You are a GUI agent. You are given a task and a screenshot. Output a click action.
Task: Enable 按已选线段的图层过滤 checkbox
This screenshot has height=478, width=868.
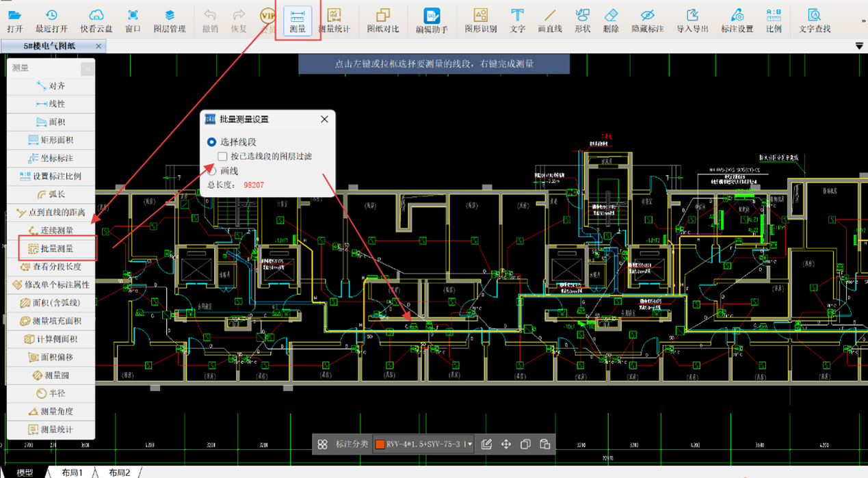point(223,157)
